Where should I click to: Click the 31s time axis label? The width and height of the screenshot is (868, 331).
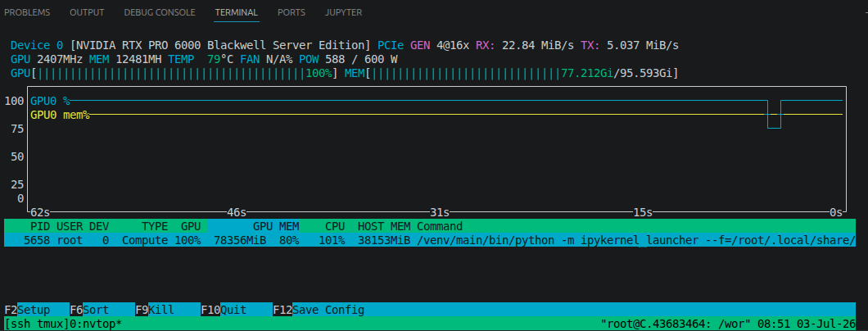click(x=440, y=212)
